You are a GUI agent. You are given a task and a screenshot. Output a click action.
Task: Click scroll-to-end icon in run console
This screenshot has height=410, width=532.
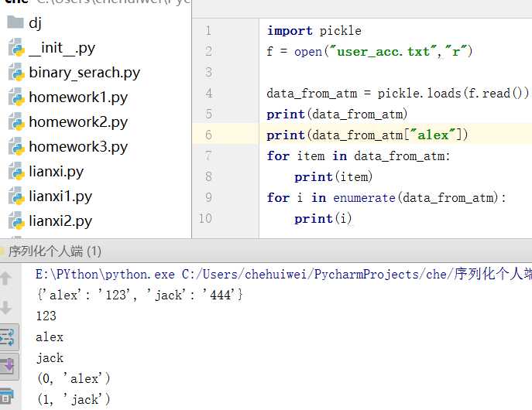[9, 367]
